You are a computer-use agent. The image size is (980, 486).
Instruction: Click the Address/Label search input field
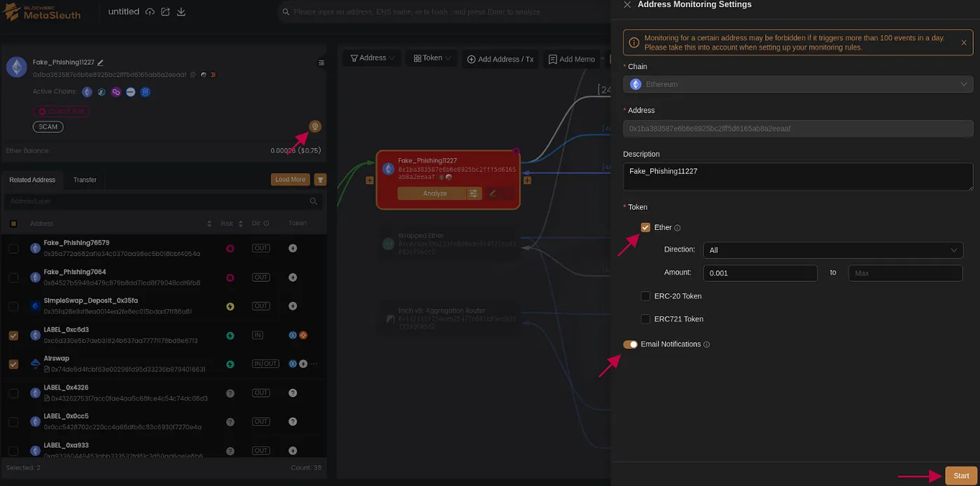[161, 201]
